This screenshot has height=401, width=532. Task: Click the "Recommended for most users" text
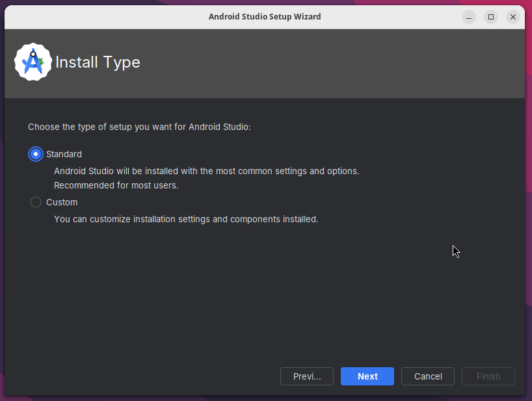pos(116,185)
